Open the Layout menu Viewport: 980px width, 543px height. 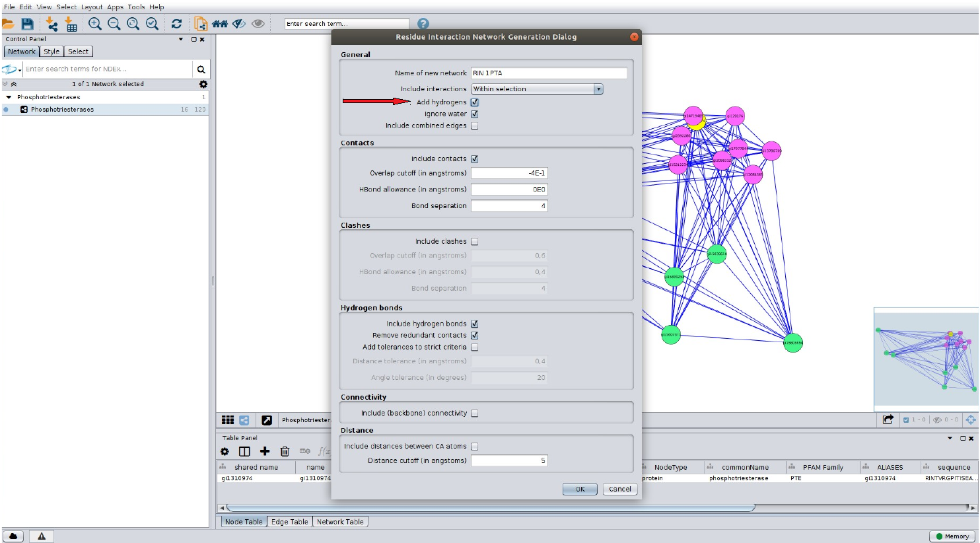coord(92,7)
